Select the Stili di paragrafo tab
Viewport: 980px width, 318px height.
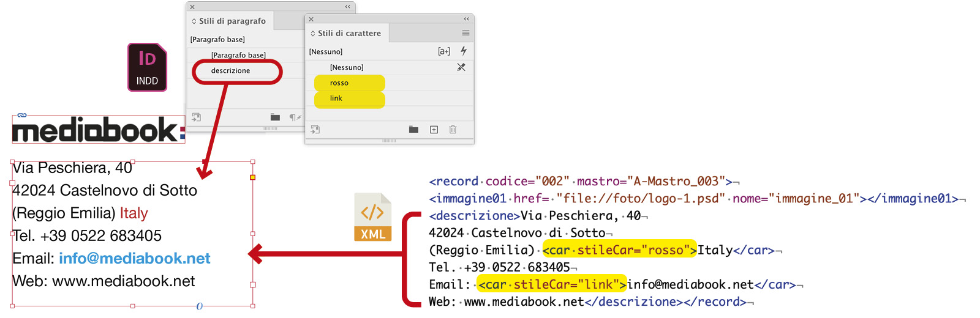[x=232, y=21]
